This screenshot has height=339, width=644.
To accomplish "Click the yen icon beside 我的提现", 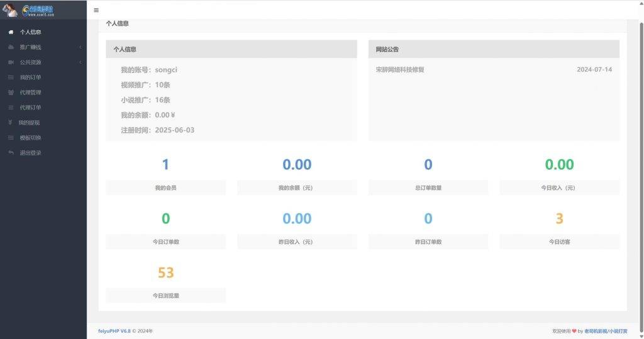I will pos(10,123).
